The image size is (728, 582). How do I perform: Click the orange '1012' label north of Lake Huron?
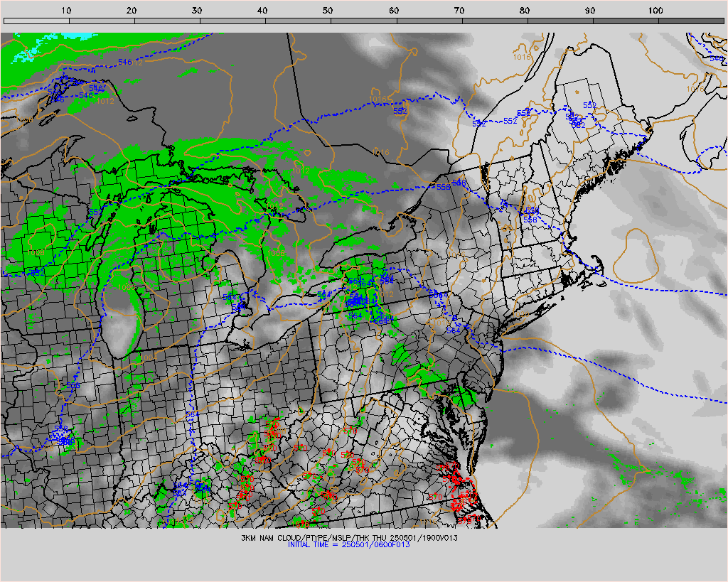click(301, 171)
